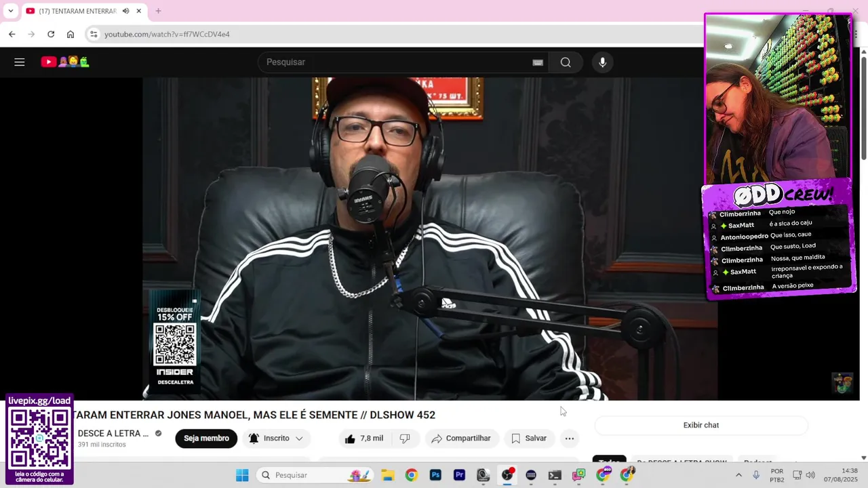Open the YouTube hamburger guide menu
The width and height of the screenshot is (868, 488).
pos(20,62)
